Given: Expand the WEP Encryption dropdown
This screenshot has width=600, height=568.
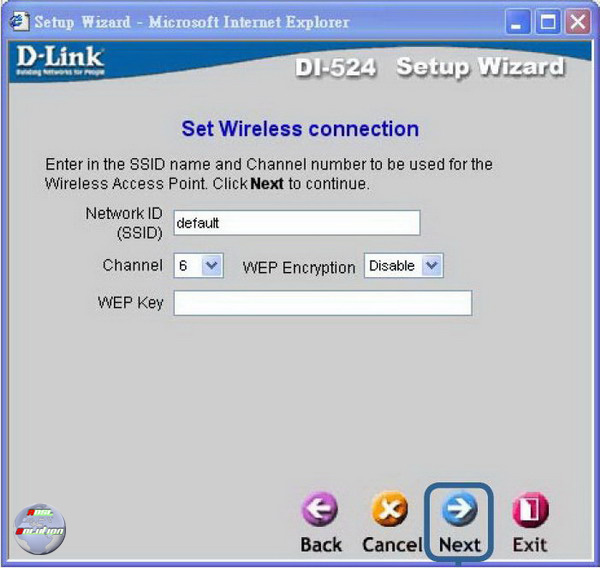Looking at the screenshot, I should pos(431,266).
